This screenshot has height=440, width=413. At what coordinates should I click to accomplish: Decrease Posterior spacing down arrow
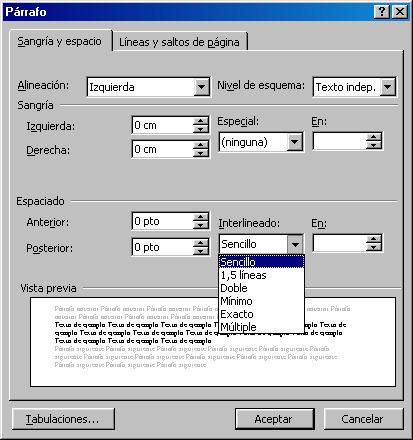[201, 251]
